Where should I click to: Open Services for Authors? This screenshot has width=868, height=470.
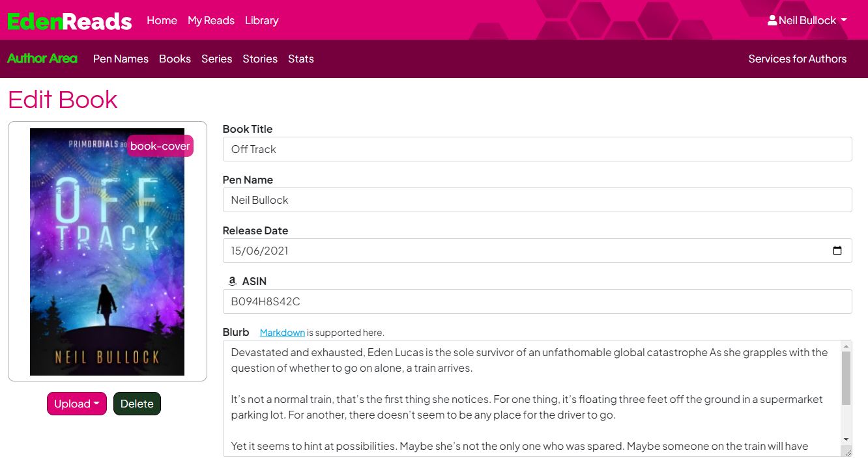pyautogui.click(x=797, y=59)
